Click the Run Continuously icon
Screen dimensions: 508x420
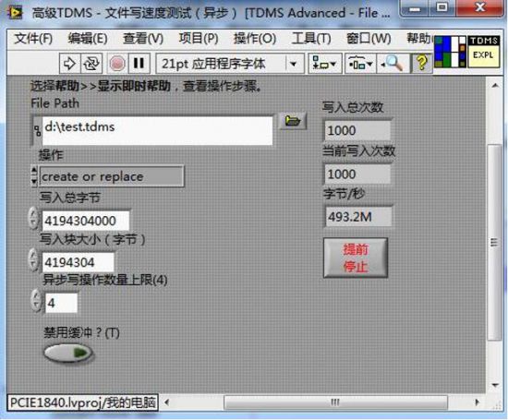point(91,64)
